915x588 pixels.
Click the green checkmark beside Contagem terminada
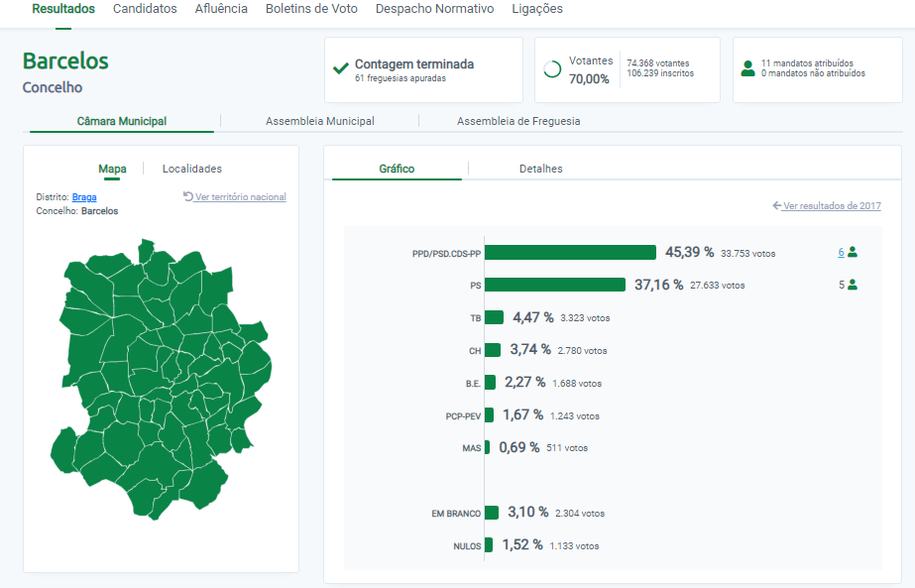tap(341, 69)
